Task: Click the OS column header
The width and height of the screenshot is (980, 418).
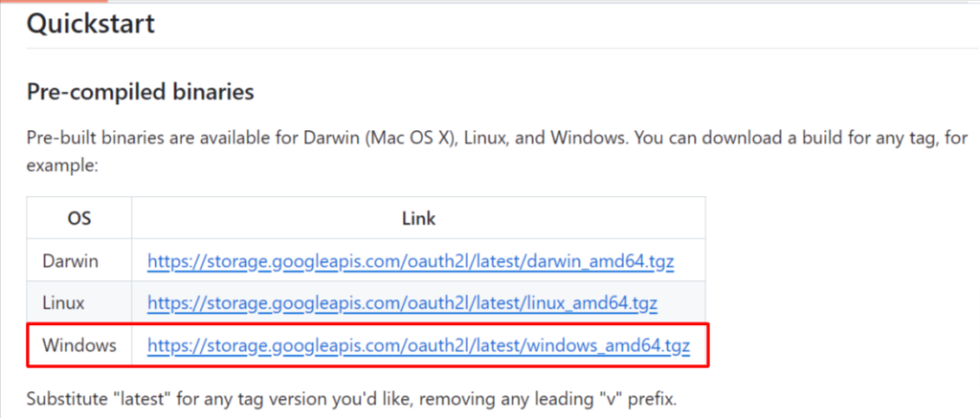Action: click(79, 219)
